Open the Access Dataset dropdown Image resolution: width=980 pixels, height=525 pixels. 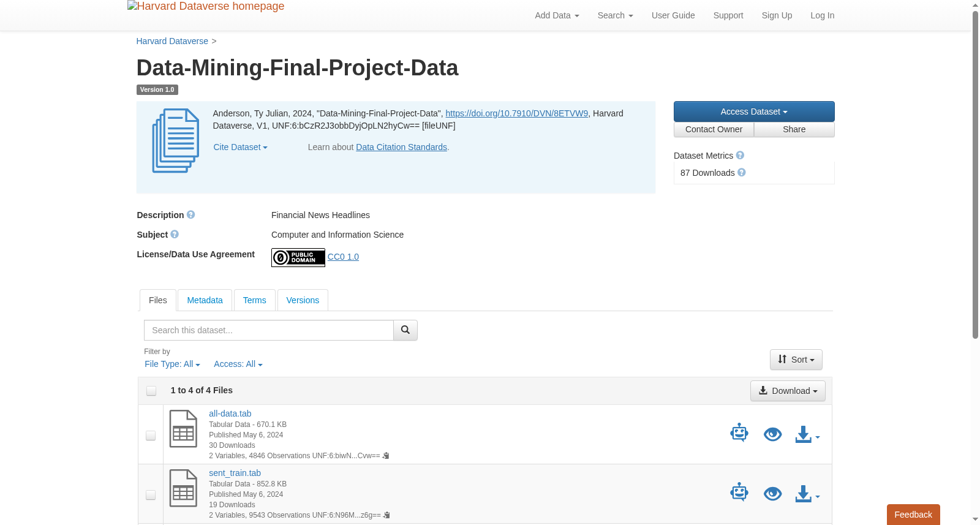click(x=754, y=111)
